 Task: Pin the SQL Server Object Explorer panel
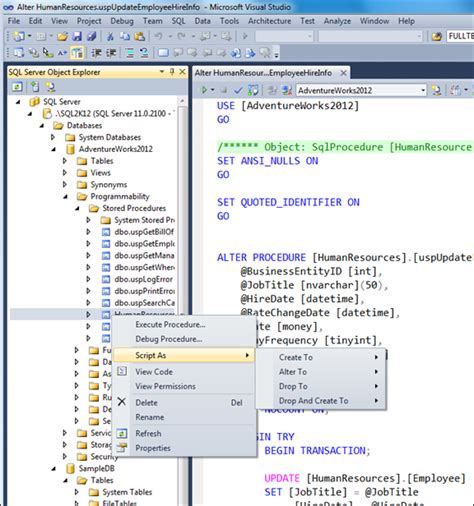point(172,72)
